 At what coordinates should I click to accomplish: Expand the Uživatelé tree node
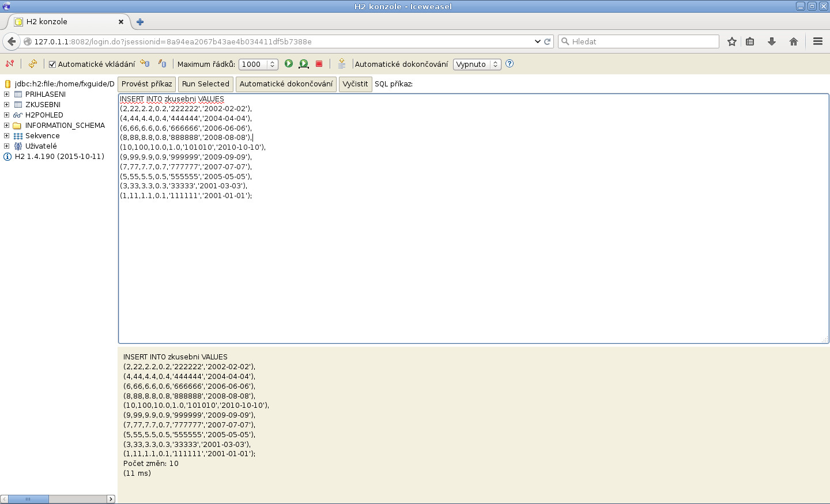pyautogui.click(x=7, y=146)
